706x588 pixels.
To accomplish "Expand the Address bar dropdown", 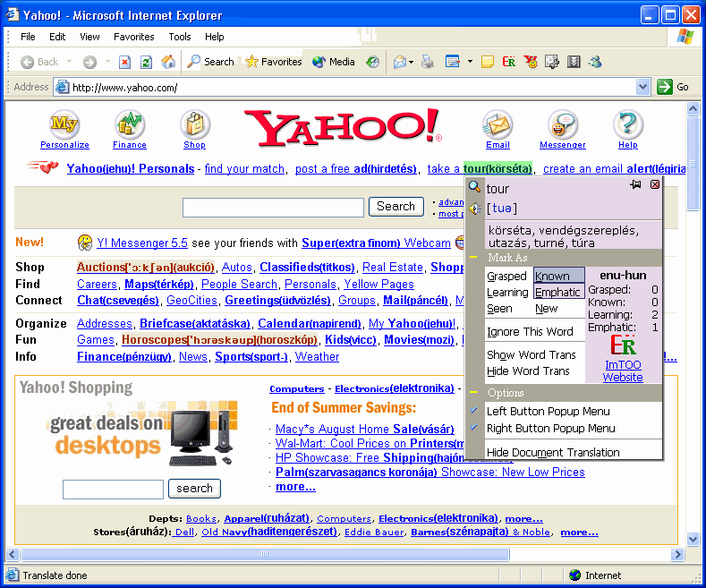I will click(643, 87).
